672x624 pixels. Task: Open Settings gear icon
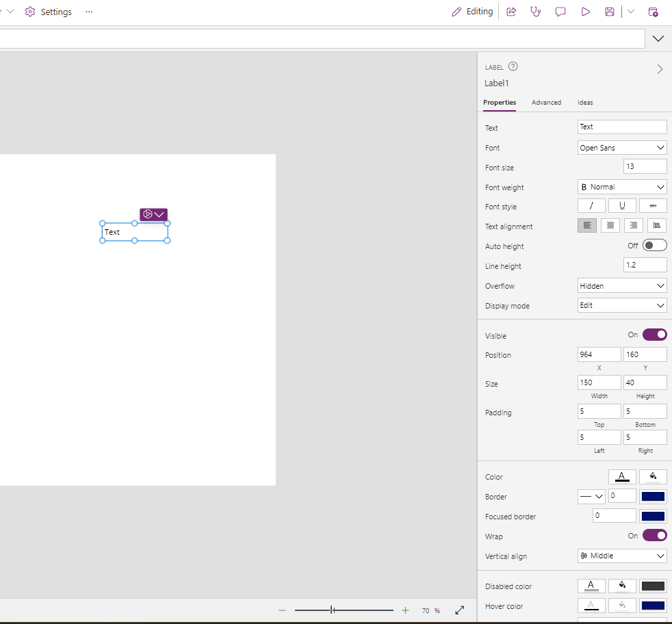(30, 12)
